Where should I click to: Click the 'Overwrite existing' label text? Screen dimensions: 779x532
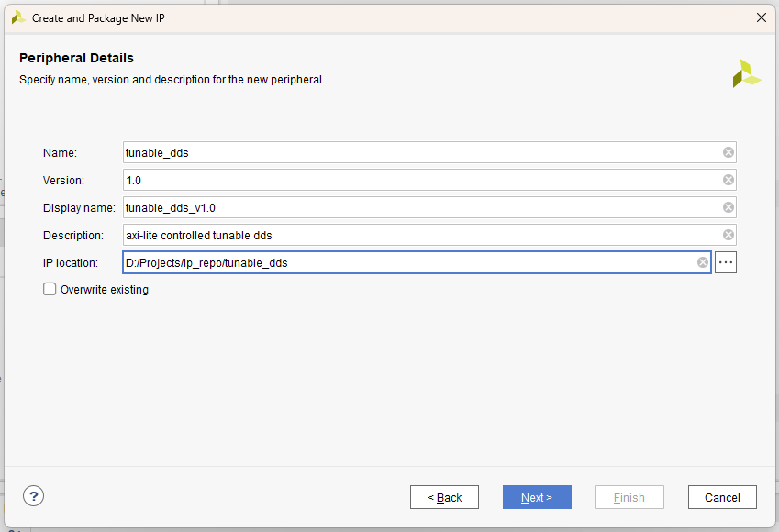click(105, 290)
